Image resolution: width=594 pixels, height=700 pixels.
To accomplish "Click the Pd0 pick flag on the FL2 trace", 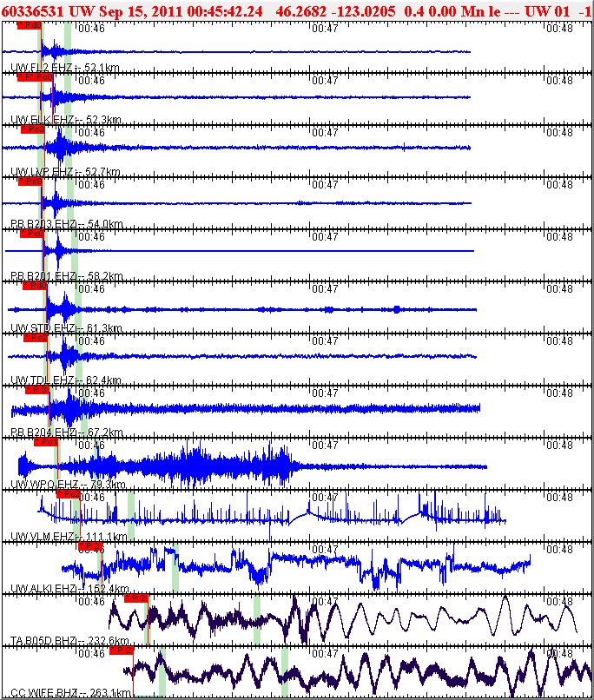I will coord(30,25).
